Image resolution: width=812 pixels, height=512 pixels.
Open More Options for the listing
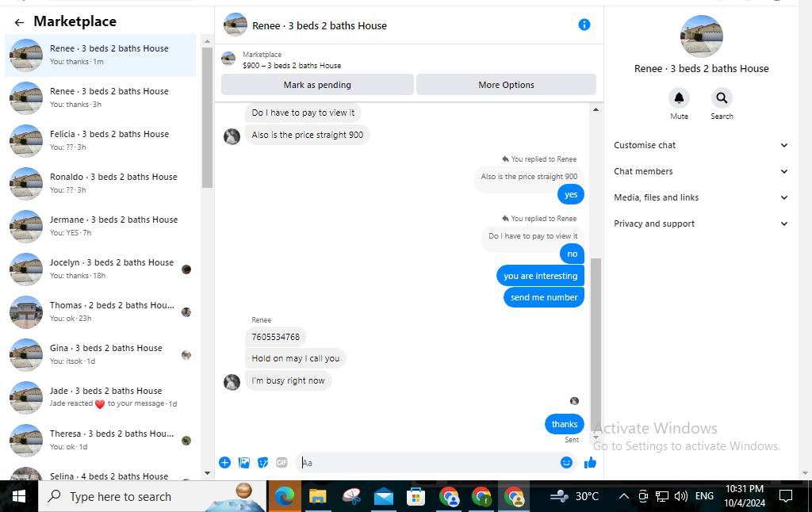[506, 84]
